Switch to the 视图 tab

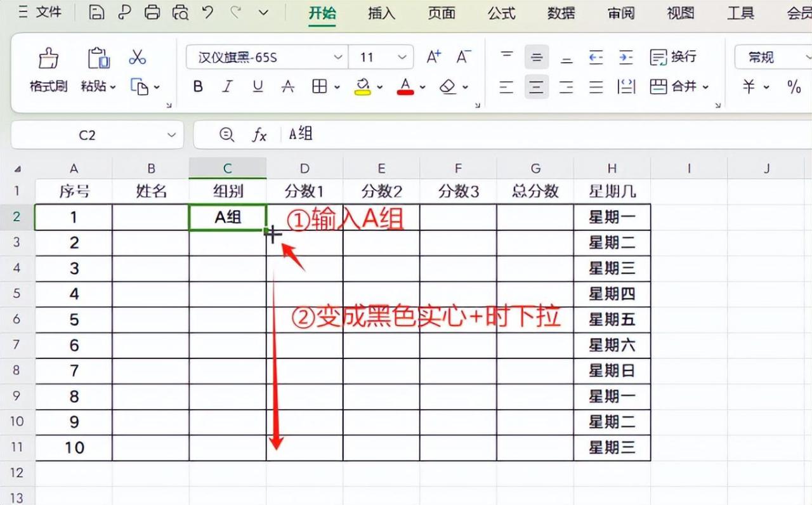tap(681, 13)
